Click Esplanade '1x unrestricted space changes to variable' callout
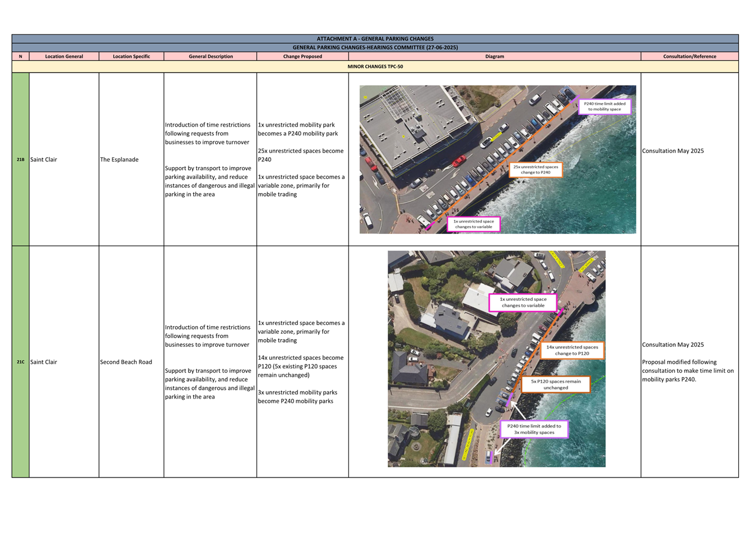The image size is (756, 534). pos(474,224)
